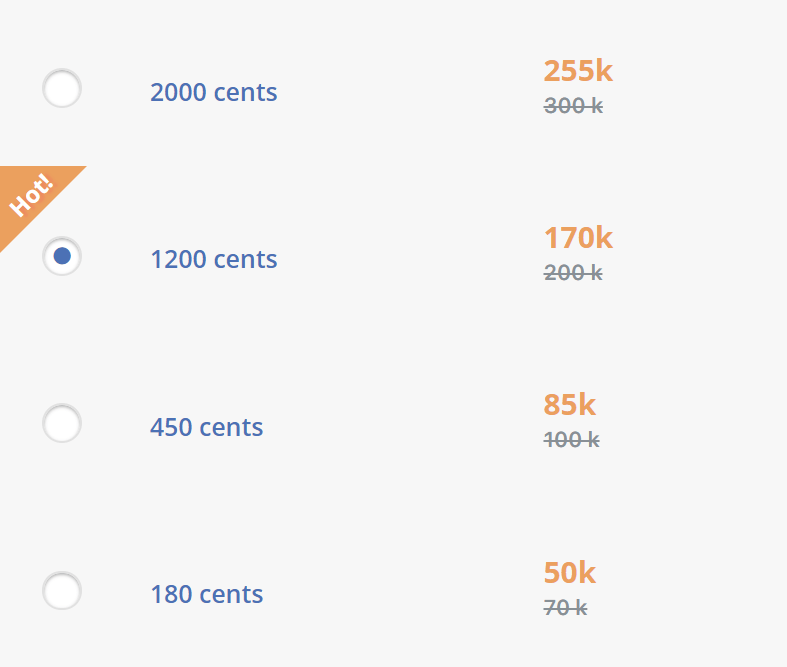787x667 pixels.
Task: Click the orange Hot! corner ribbon
Action: [30, 196]
